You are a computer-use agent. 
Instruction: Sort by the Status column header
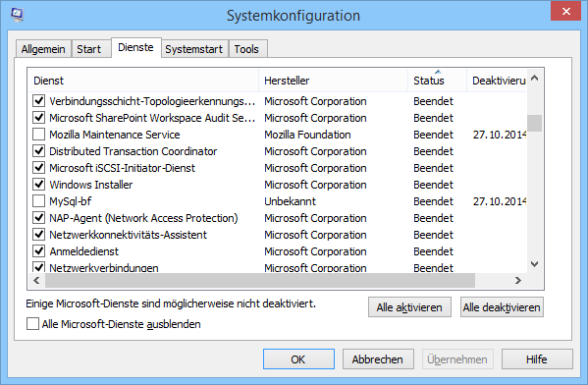pyautogui.click(x=437, y=81)
